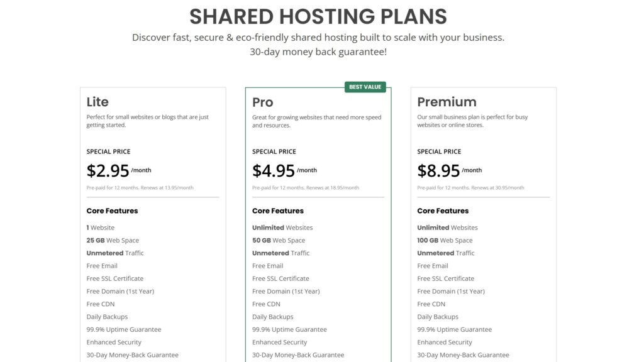Click the 30-day money back guarantee subtitle
644x362 pixels.
pyautogui.click(x=318, y=52)
